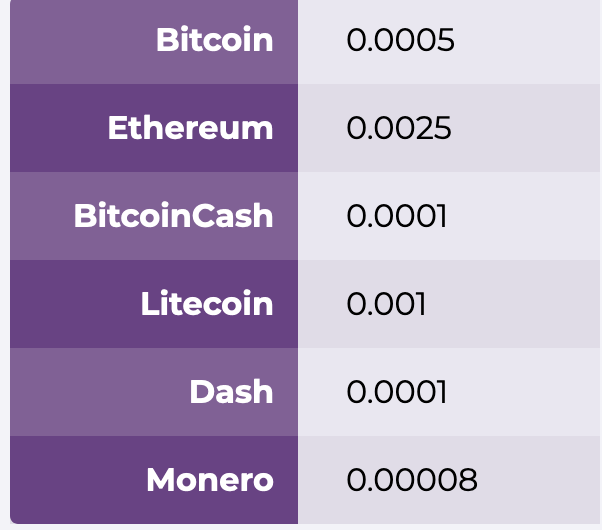Click Bitcoin's 0.0005 value
This screenshot has width=602, height=530.
coord(400,40)
